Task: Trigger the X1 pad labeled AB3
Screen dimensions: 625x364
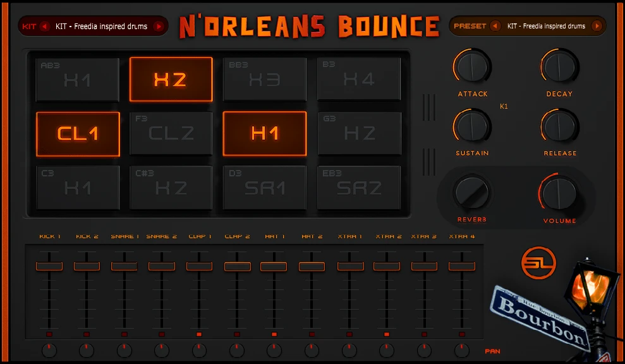Action: pyautogui.click(x=77, y=80)
